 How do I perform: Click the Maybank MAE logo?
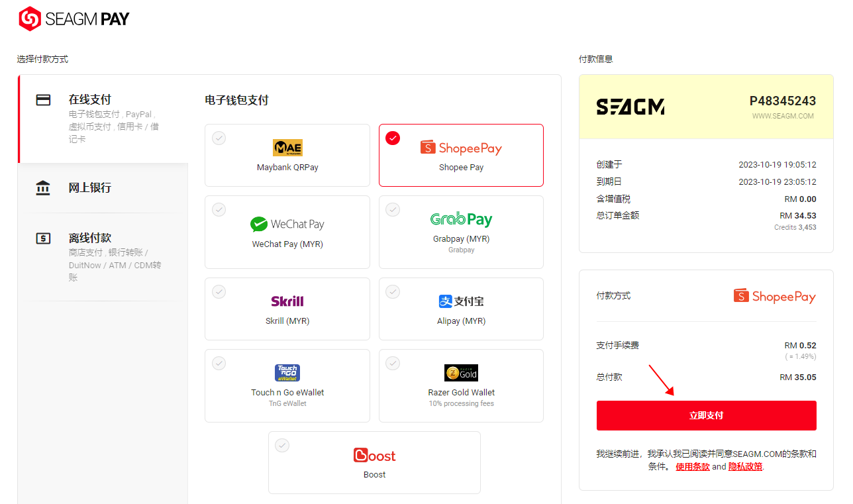click(x=287, y=147)
